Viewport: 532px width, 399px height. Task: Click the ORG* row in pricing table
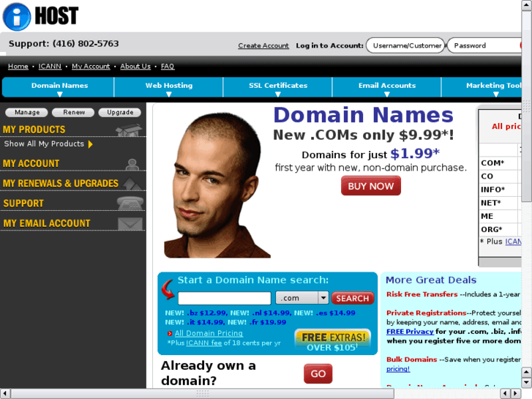(x=500, y=229)
